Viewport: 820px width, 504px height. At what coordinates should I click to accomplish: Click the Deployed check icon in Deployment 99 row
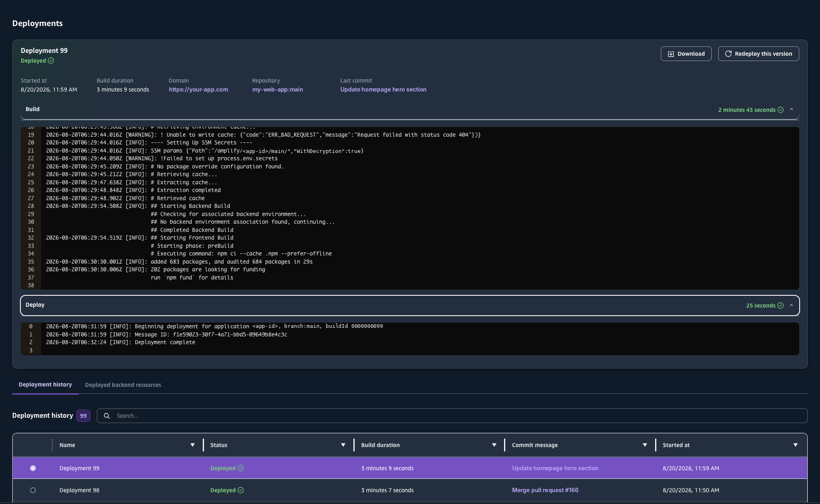[x=241, y=468]
